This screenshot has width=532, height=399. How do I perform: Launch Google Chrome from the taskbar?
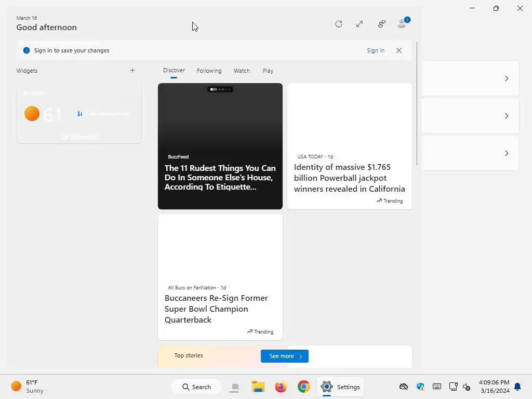pos(303,387)
